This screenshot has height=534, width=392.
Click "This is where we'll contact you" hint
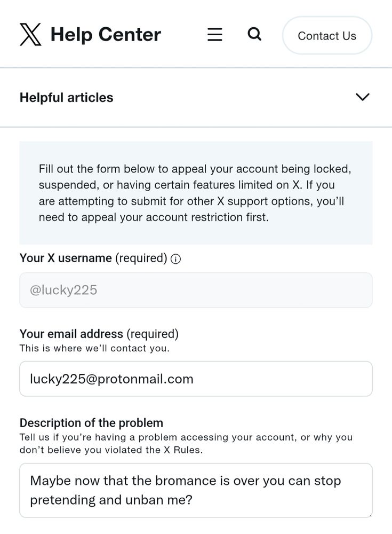pos(94,349)
